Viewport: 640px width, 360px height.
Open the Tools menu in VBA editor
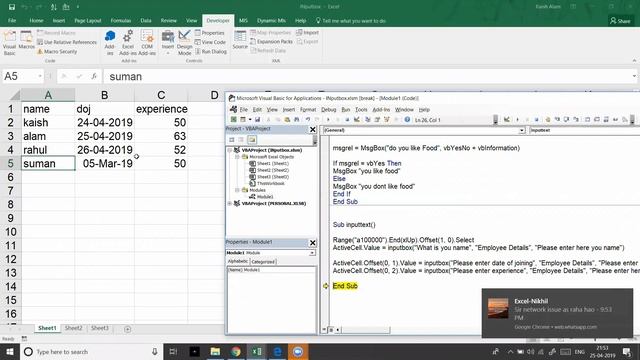pyautogui.click(x=361, y=109)
